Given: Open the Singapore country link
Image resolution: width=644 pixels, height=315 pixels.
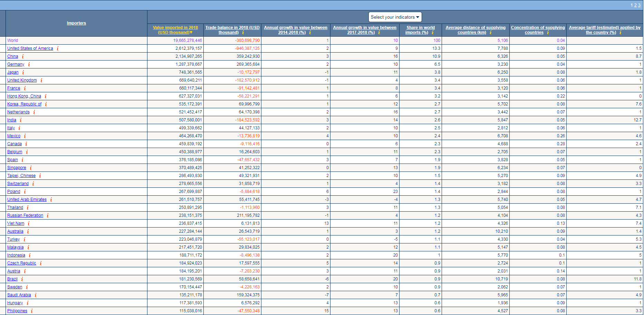Looking at the screenshot, I should coord(17,168).
